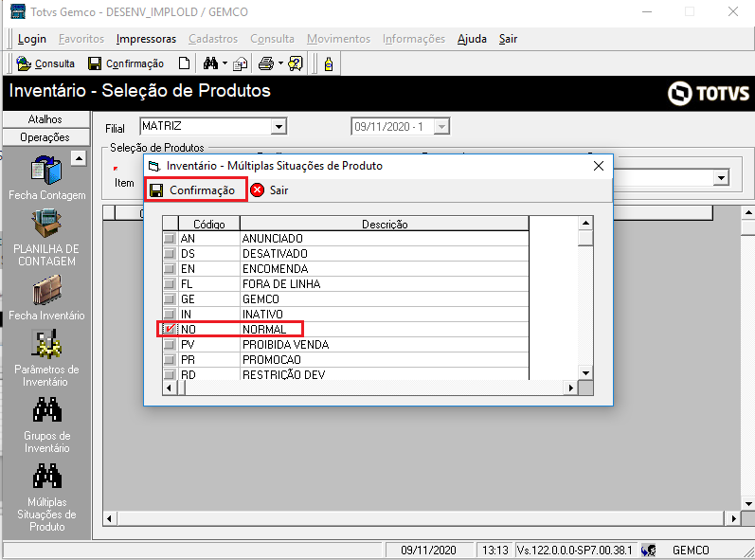The image size is (755, 560).
Task: Click the Consulta globe icon in toolbar
Action: coord(24,63)
